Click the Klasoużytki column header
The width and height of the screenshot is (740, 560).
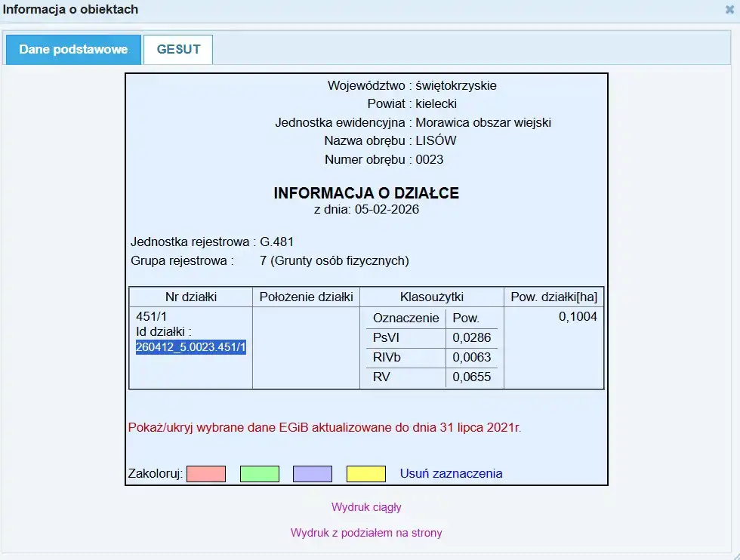pos(432,297)
